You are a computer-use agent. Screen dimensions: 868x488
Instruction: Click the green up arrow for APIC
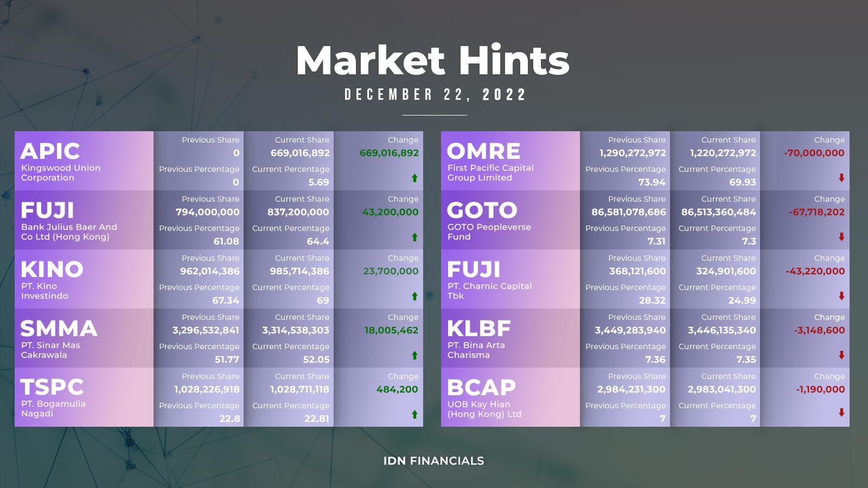(x=414, y=178)
